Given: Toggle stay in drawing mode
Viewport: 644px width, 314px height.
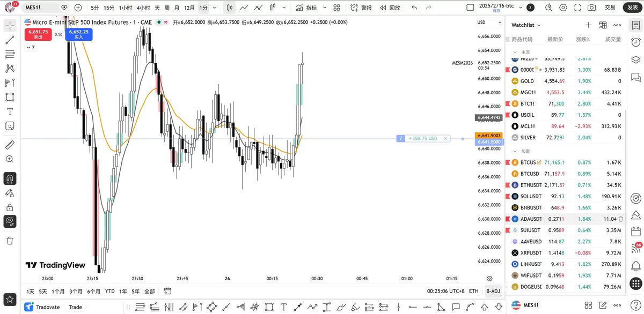Looking at the screenshot, I should coord(10,193).
